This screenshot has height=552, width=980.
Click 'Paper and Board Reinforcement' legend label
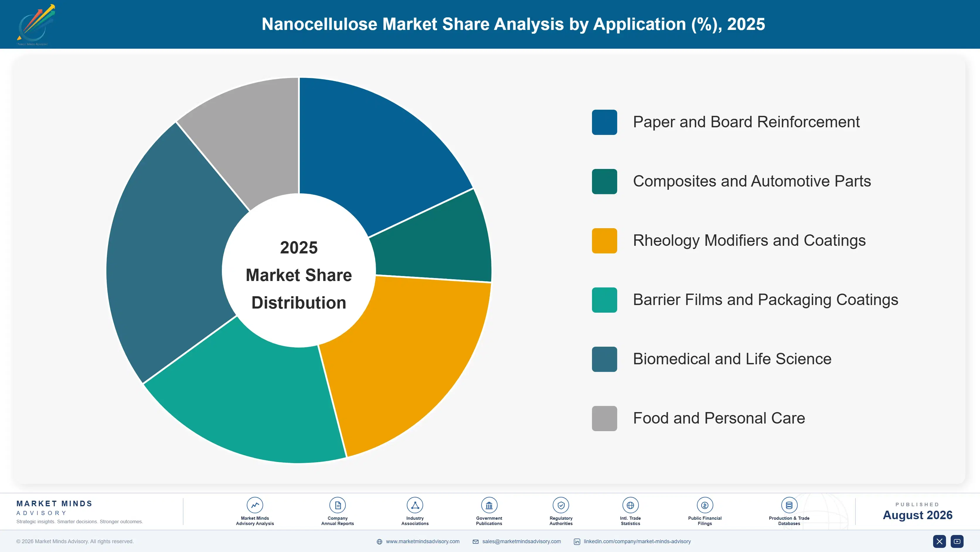pyautogui.click(x=746, y=122)
